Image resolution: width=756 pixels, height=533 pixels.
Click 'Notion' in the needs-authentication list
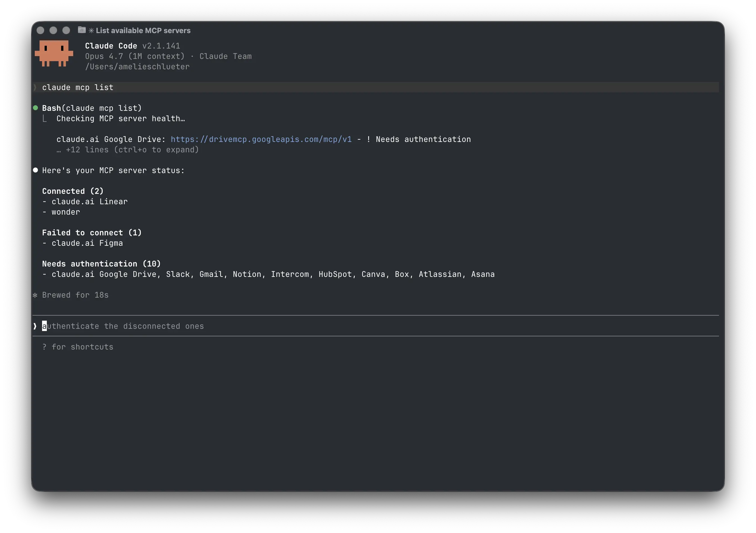(247, 274)
